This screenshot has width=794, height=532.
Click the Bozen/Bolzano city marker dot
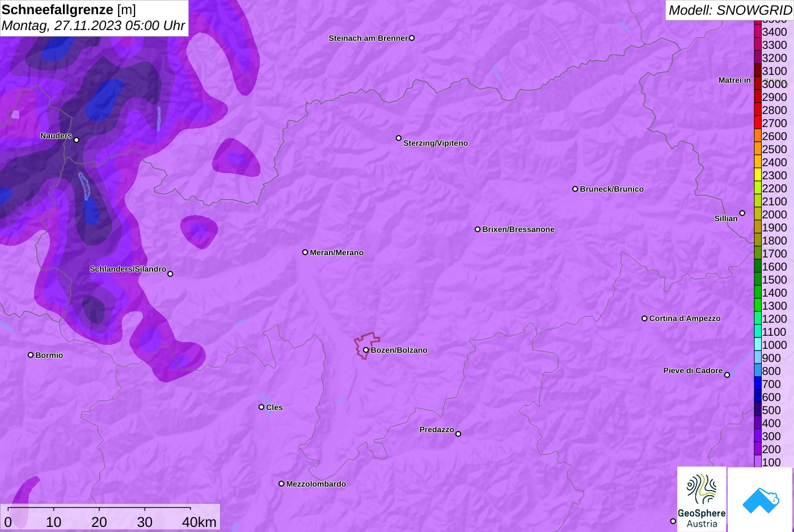(x=366, y=350)
